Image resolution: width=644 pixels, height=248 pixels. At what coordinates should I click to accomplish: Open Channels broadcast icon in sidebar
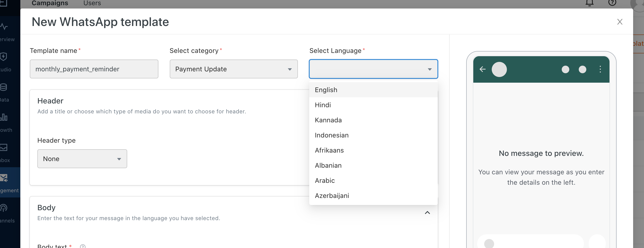pyautogui.click(x=4, y=208)
